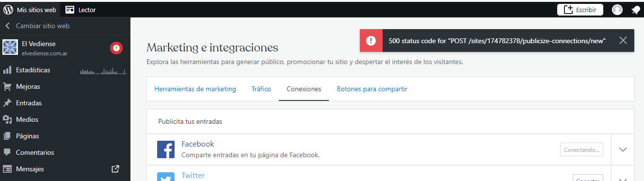Open the Lector reader icon
This screenshot has width=644, height=181.
(x=70, y=10)
